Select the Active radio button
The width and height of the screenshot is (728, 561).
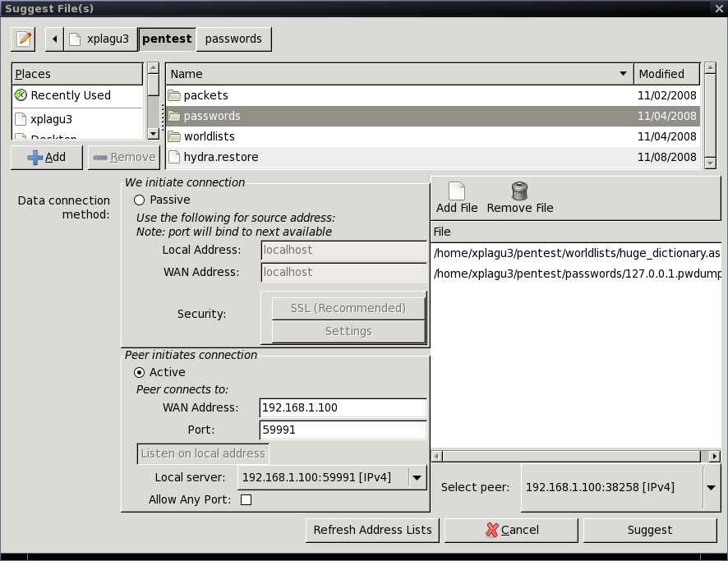(x=139, y=372)
